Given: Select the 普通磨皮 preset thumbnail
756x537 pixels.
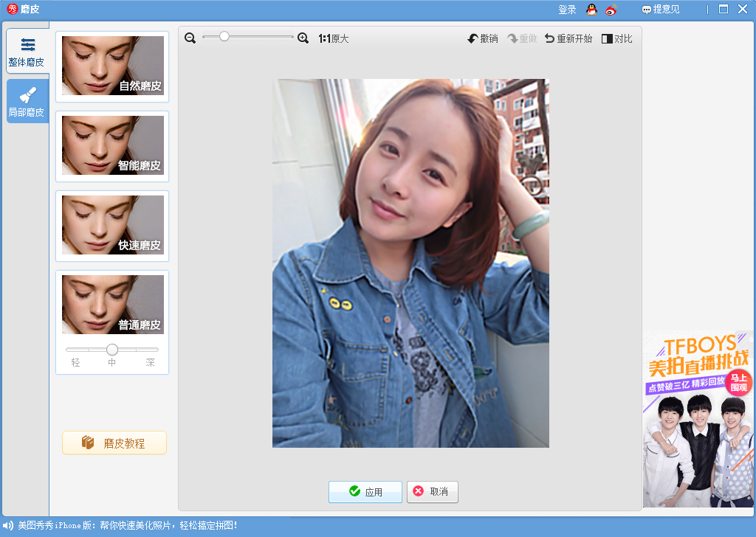Looking at the screenshot, I should [x=112, y=305].
